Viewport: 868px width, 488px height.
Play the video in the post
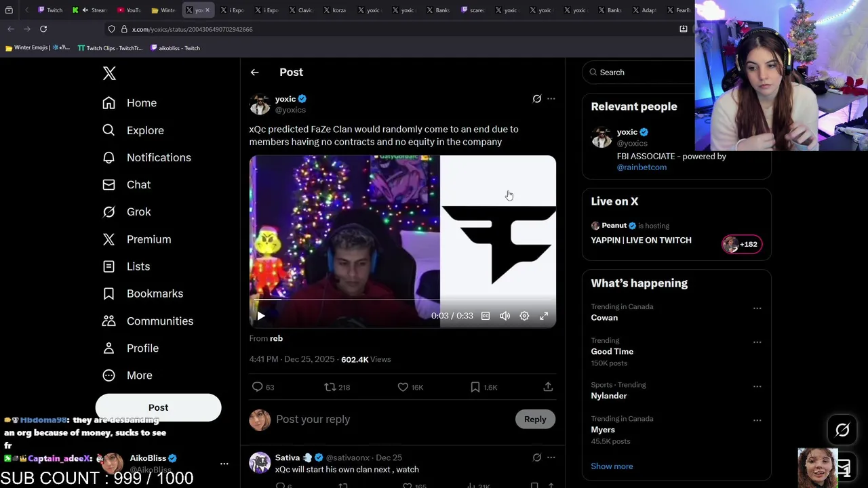(261, 316)
